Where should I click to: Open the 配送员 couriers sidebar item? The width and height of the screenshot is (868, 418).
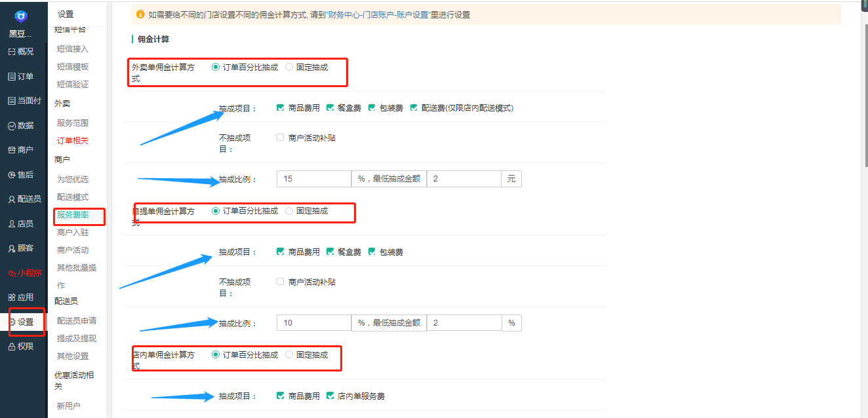pos(25,199)
